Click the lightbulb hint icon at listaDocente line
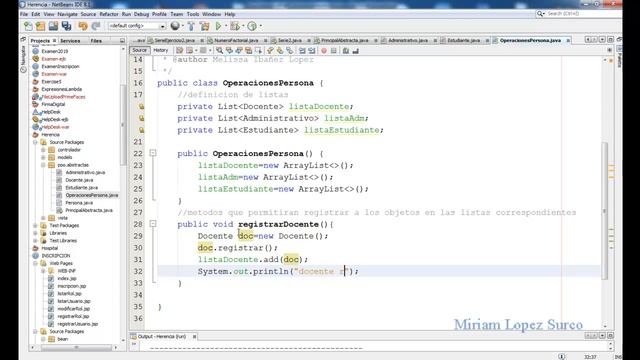640x360 pixels. (141, 107)
